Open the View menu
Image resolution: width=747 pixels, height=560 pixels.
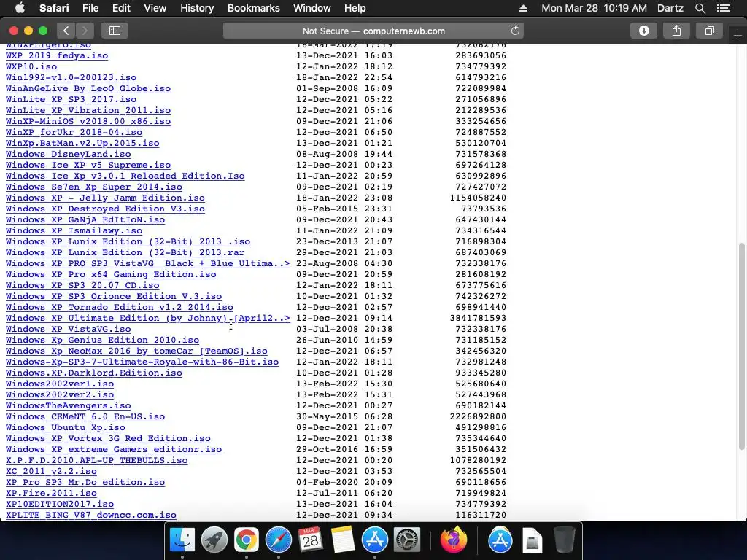(155, 8)
